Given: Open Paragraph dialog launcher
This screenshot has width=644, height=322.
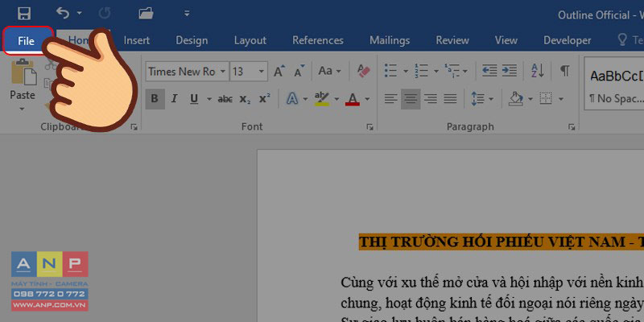Looking at the screenshot, I should [x=572, y=127].
